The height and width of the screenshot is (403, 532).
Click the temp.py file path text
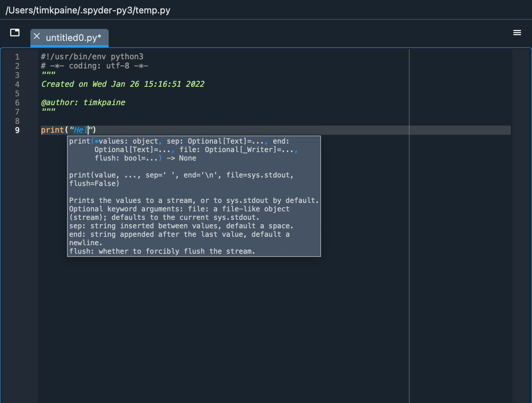coord(88,10)
